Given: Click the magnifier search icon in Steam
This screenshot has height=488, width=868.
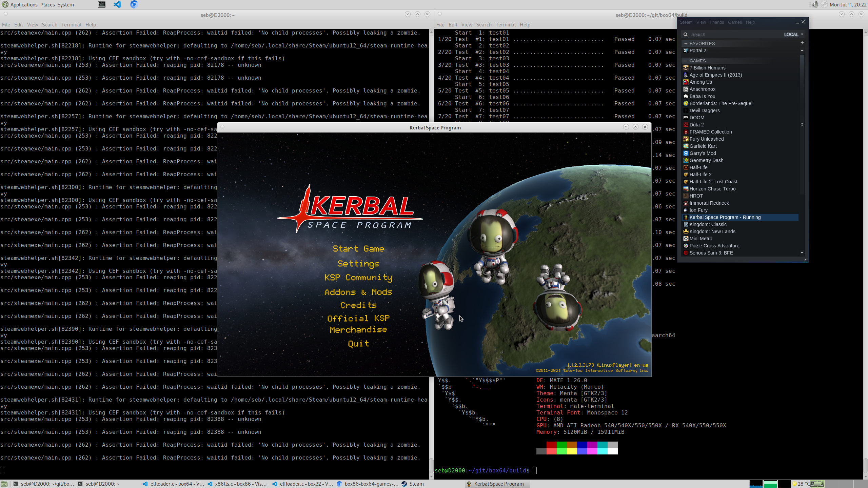Looking at the screenshot, I should click(686, 35).
